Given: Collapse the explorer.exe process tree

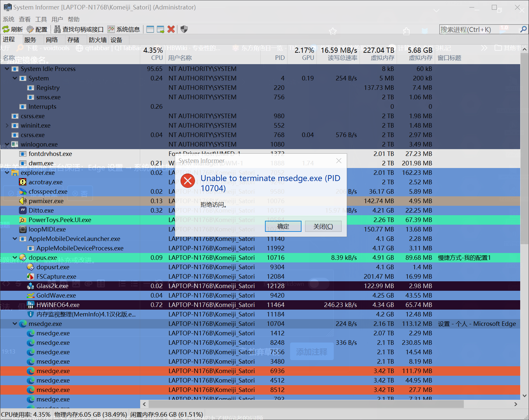Looking at the screenshot, I should tap(7, 173).
